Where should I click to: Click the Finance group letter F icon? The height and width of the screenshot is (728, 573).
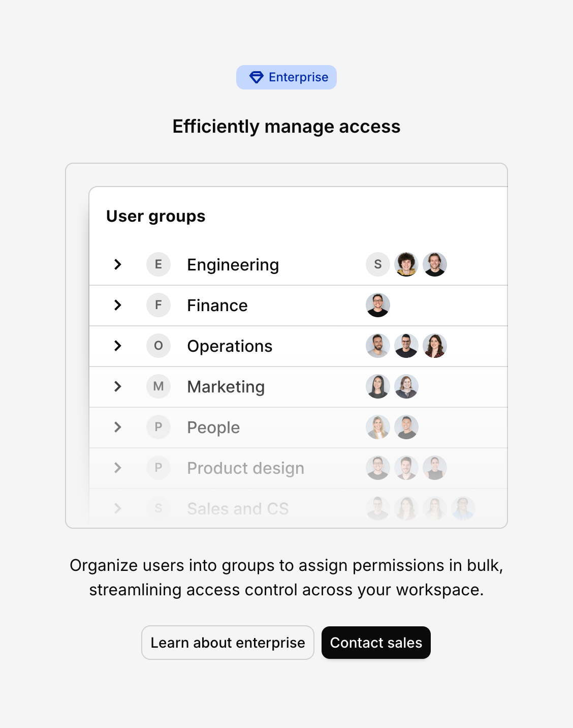[x=158, y=305]
